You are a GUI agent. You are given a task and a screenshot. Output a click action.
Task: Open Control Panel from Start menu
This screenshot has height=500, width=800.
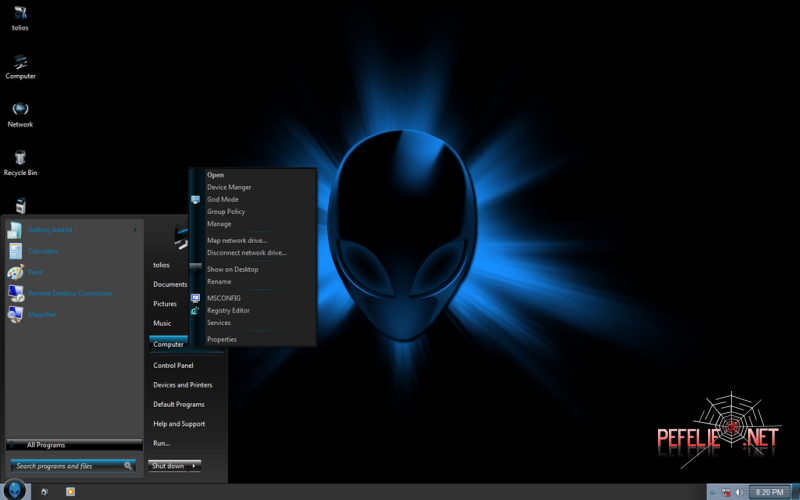pos(173,365)
